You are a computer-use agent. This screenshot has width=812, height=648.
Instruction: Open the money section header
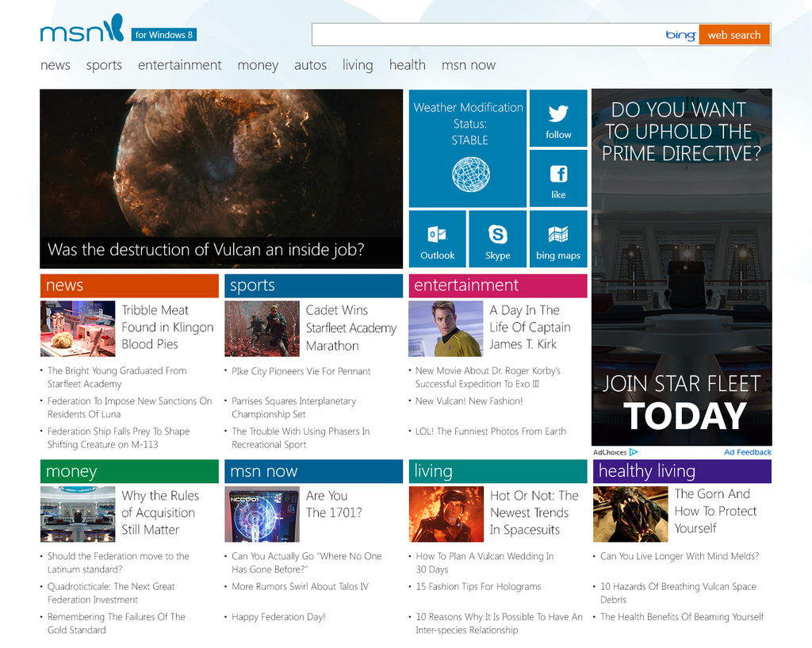129,471
